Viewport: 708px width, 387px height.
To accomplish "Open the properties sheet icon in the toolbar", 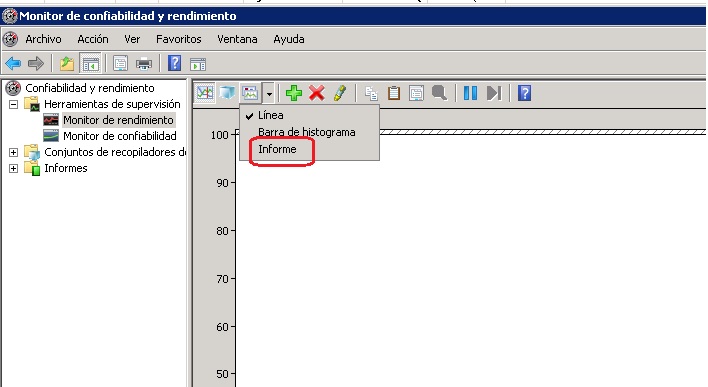I will [120, 64].
